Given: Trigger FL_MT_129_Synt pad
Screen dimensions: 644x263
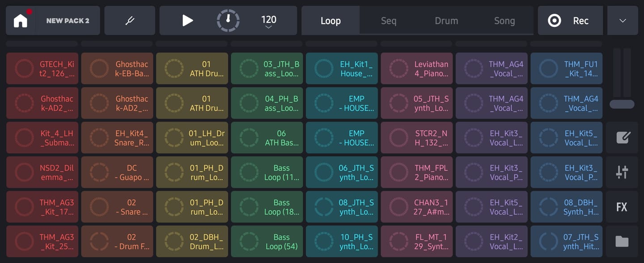Looking at the screenshot, I should (417, 242).
